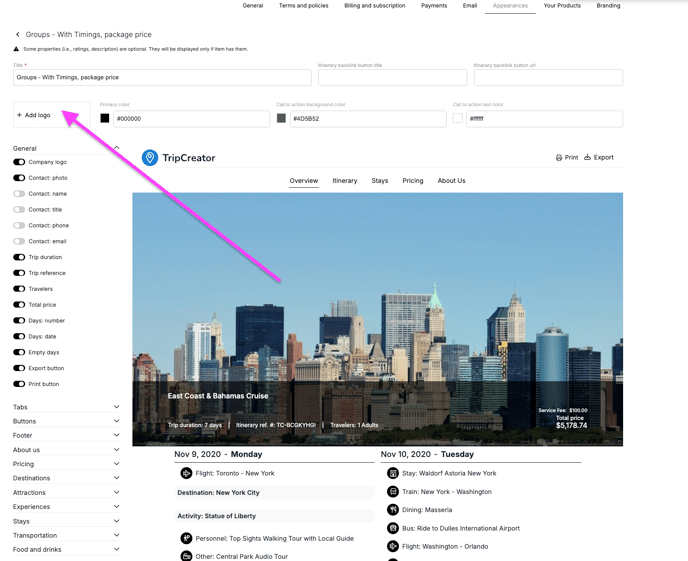Click the Itinerary backlink button title field
This screenshot has width=688, height=561.
pyautogui.click(x=392, y=78)
